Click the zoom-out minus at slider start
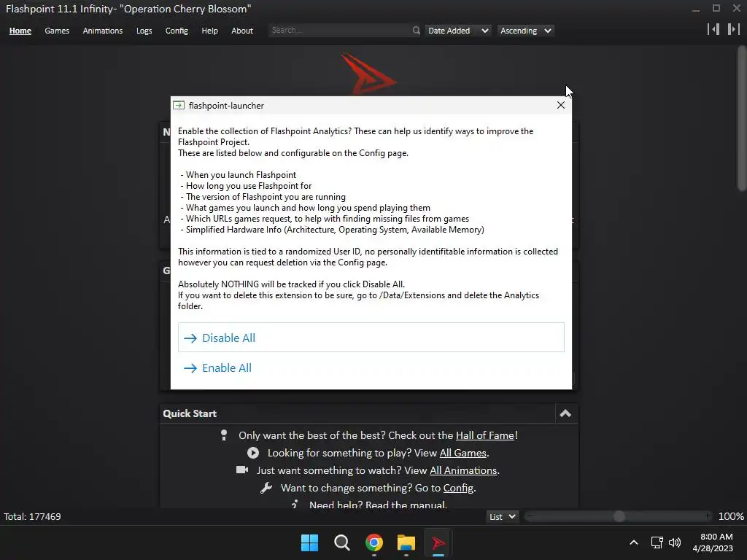Image resolution: width=747 pixels, height=560 pixels. tap(531, 517)
